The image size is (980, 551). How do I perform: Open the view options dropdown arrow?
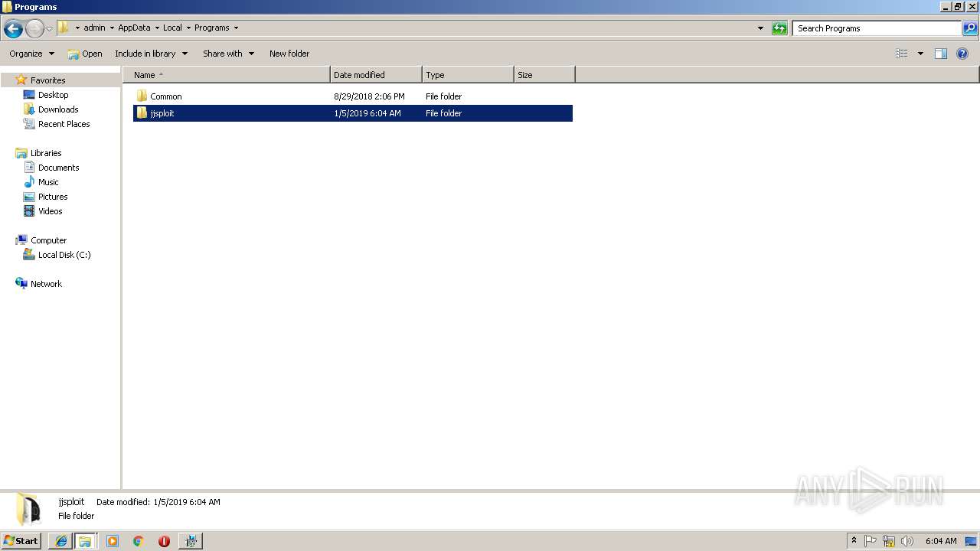(x=920, y=54)
